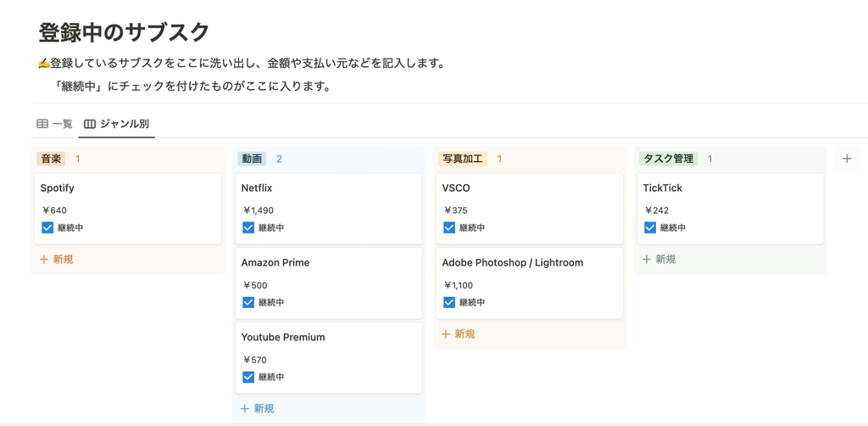
Task: Select the ジャンル別 board view tab
Action: pyautogui.click(x=117, y=124)
